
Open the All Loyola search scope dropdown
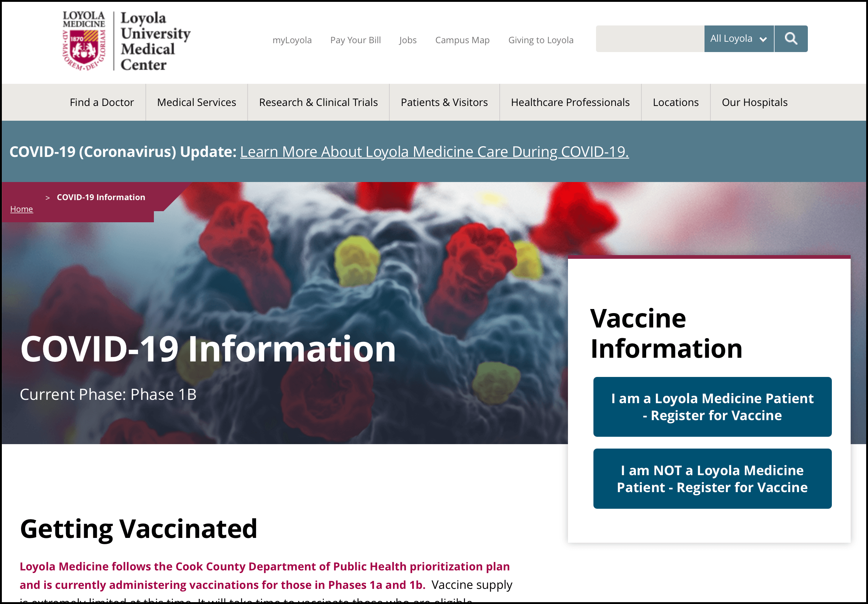tap(739, 38)
